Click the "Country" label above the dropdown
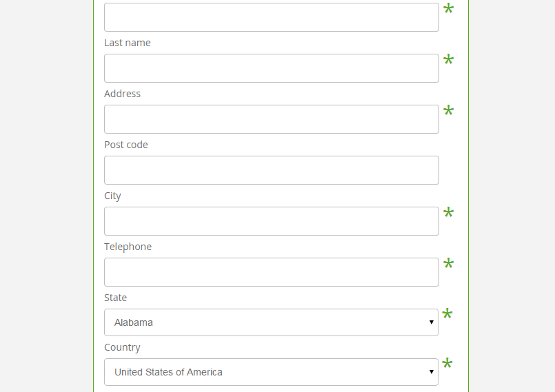 tap(122, 347)
